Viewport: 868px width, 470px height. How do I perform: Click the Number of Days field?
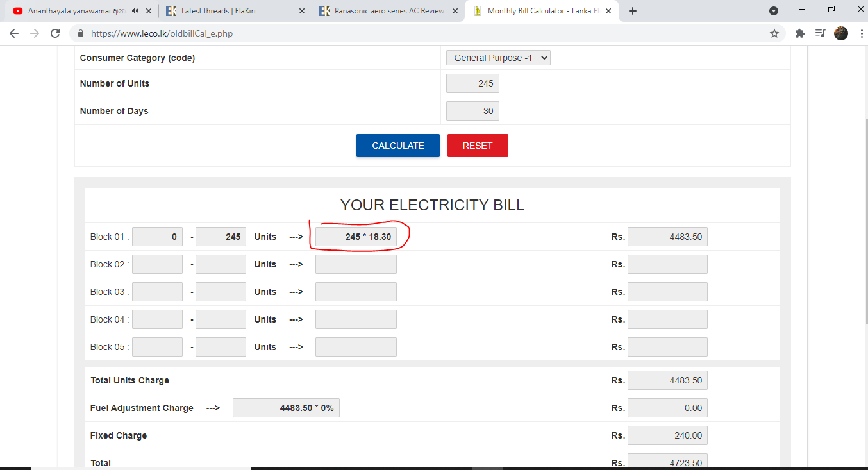coord(472,111)
